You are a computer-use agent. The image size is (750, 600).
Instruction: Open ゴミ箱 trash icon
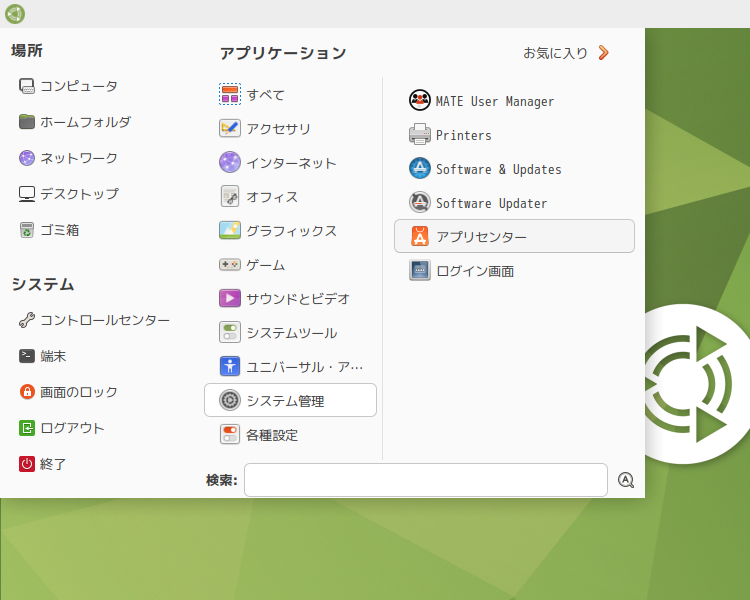(x=27, y=230)
